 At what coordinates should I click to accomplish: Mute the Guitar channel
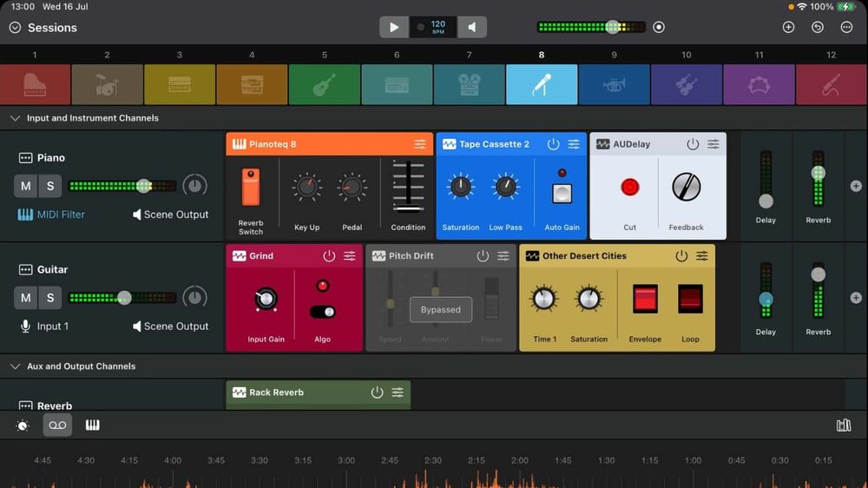coord(25,298)
